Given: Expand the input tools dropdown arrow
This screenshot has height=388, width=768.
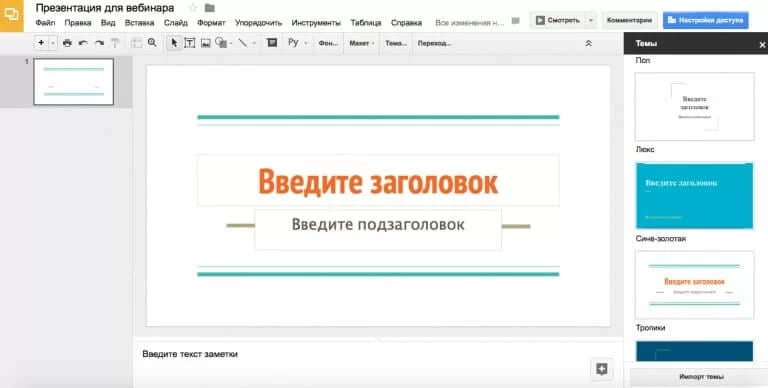Looking at the screenshot, I should coord(306,43).
